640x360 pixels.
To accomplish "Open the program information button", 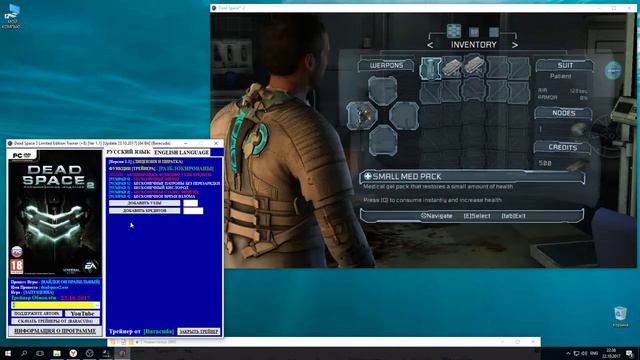I will click(55, 331).
